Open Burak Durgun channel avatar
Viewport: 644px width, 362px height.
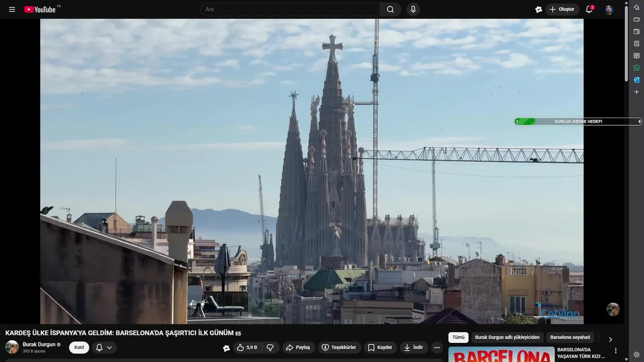12,347
